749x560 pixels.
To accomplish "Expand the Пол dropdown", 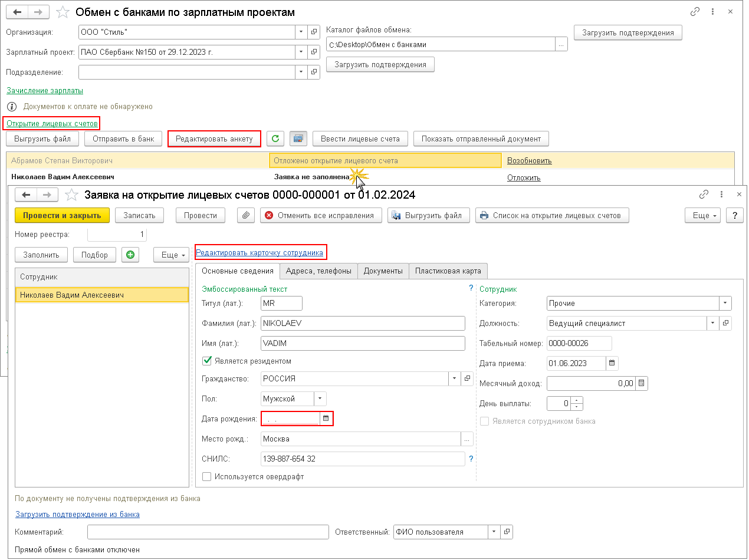I will click(320, 398).
